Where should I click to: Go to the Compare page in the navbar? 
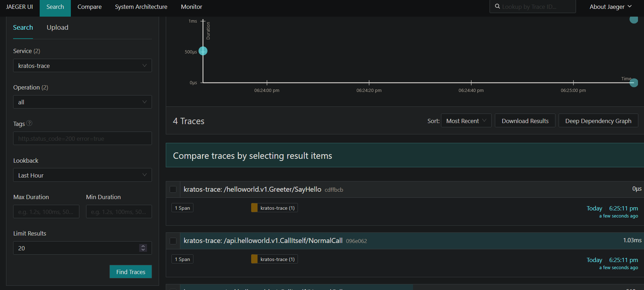coord(89,7)
